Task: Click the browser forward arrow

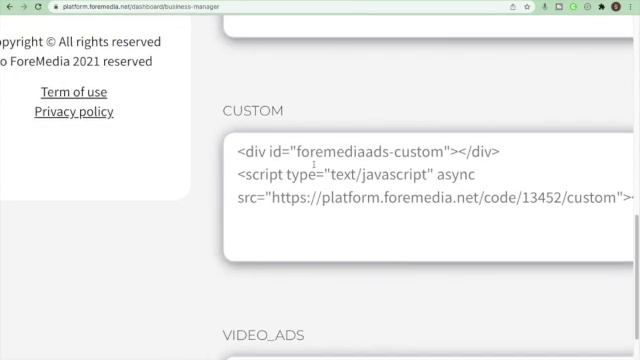Action: pos(24,7)
